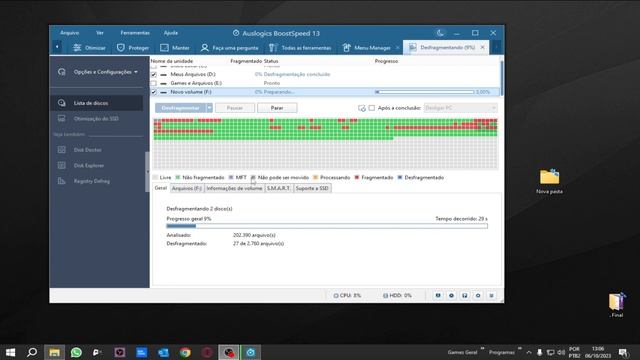
Task: Click the Desfragmentar button
Action: click(180, 108)
